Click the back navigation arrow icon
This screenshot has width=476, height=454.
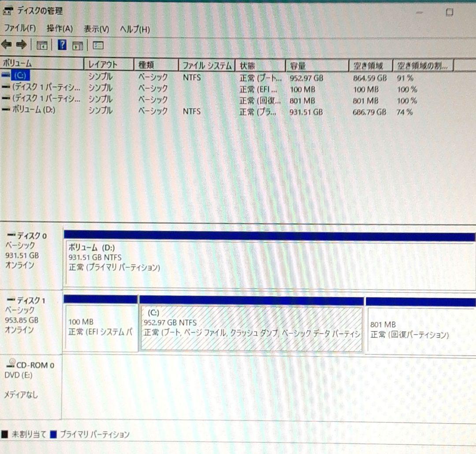coord(6,45)
